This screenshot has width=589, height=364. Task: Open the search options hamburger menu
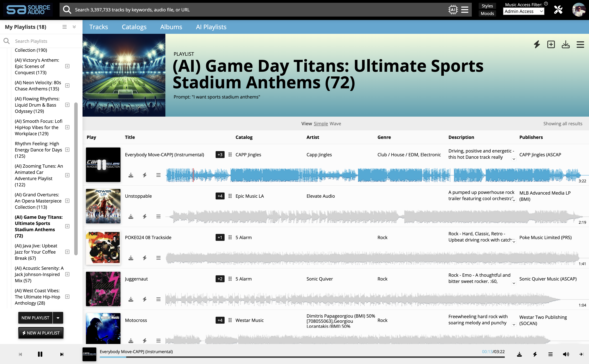[x=465, y=10]
